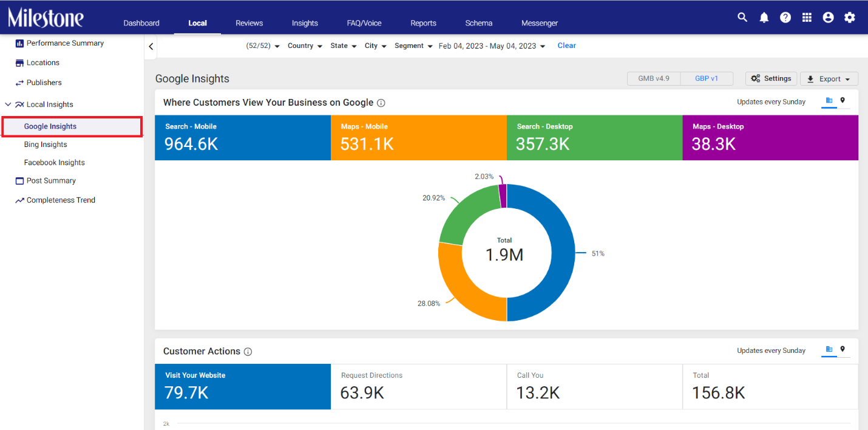
Task: Open the top-bar settings gear
Action: pyautogui.click(x=850, y=18)
